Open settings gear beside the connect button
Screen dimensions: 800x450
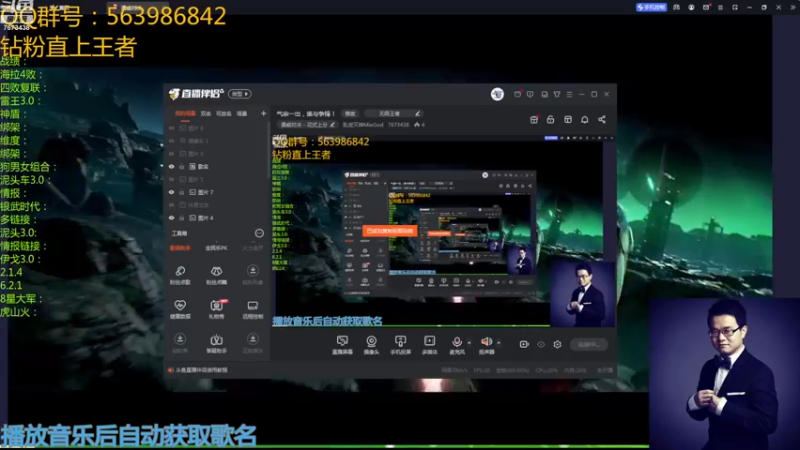click(x=557, y=344)
